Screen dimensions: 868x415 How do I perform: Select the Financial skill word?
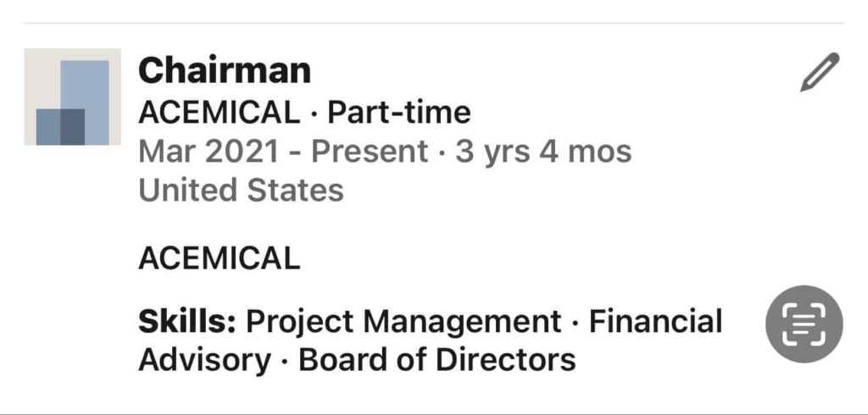[655, 322]
